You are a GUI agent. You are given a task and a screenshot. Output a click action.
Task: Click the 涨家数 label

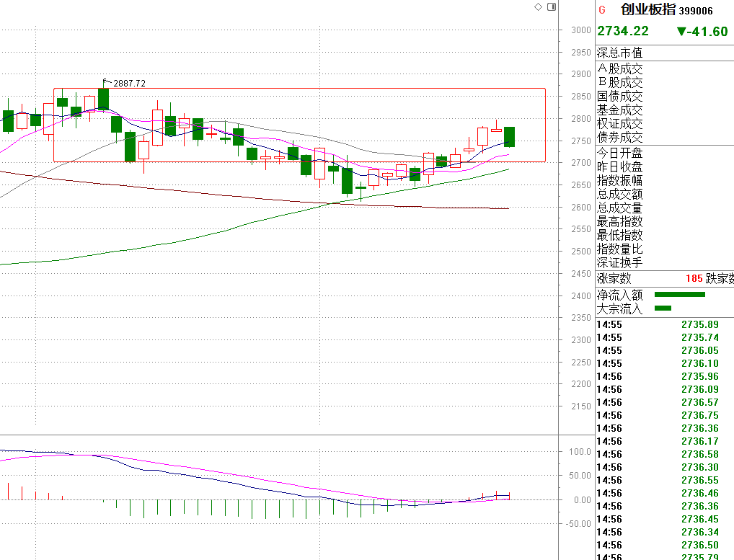point(614,278)
